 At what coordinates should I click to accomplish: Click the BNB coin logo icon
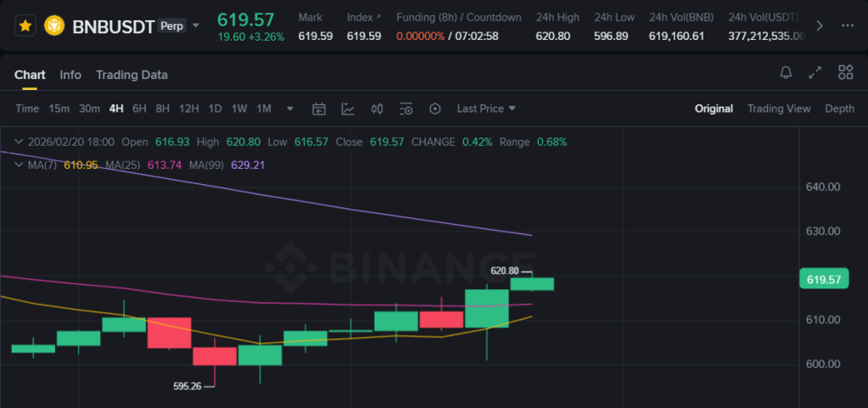[x=55, y=25]
